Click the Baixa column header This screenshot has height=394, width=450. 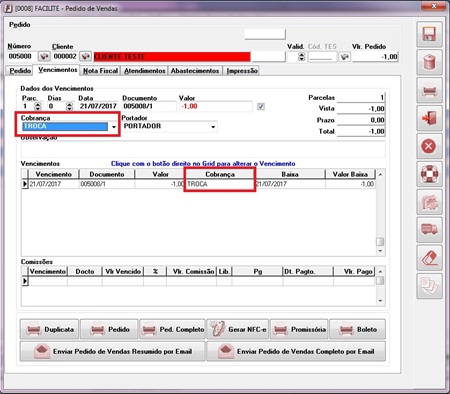[290, 174]
